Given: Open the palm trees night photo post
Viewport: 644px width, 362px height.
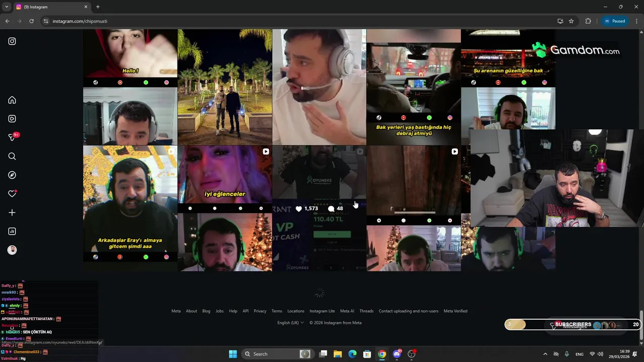Looking at the screenshot, I should 225,87.
